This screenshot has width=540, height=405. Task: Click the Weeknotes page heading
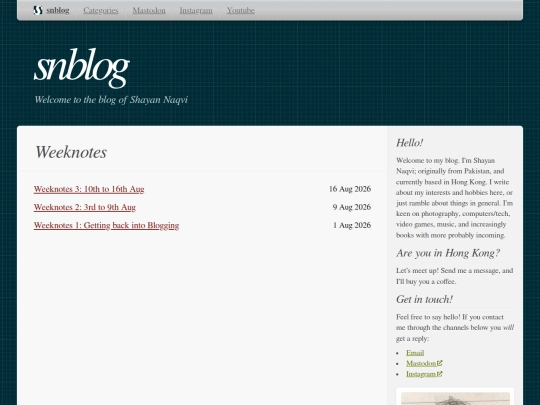(x=71, y=152)
